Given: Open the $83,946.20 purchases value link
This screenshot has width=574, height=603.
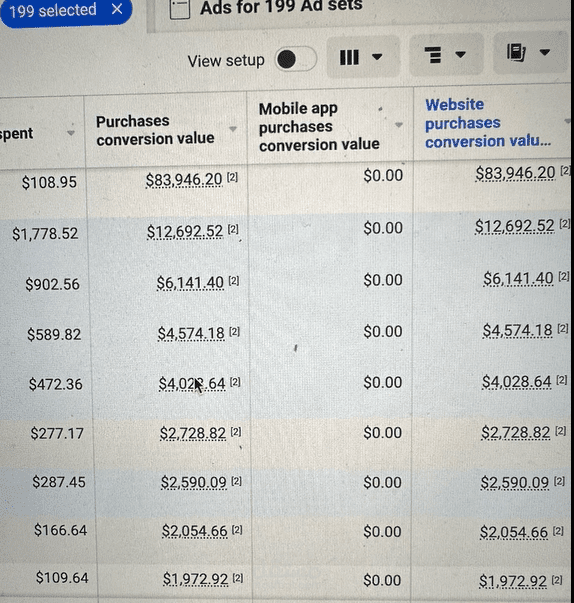Looking at the screenshot, I should pyautogui.click(x=184, y=180).
